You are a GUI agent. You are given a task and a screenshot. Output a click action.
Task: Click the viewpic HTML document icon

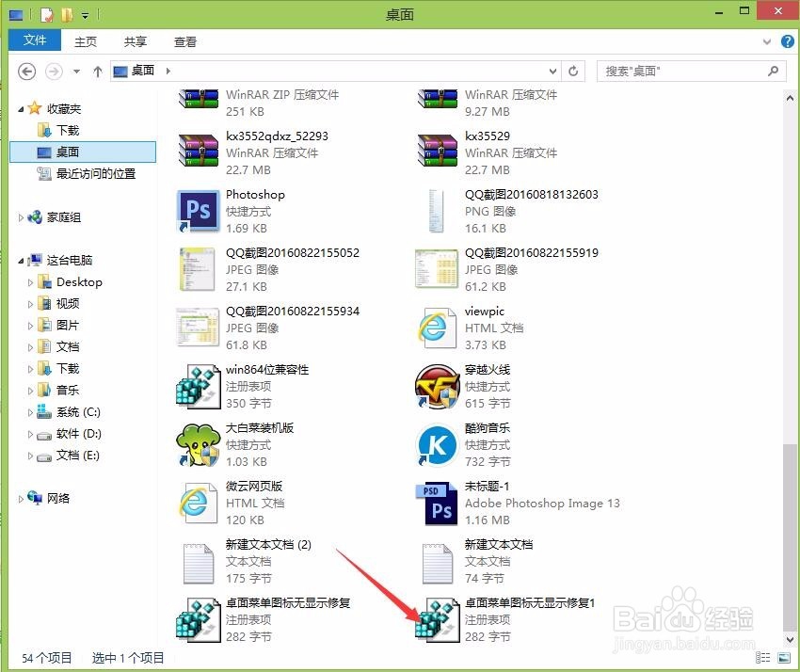pos(437,328)
